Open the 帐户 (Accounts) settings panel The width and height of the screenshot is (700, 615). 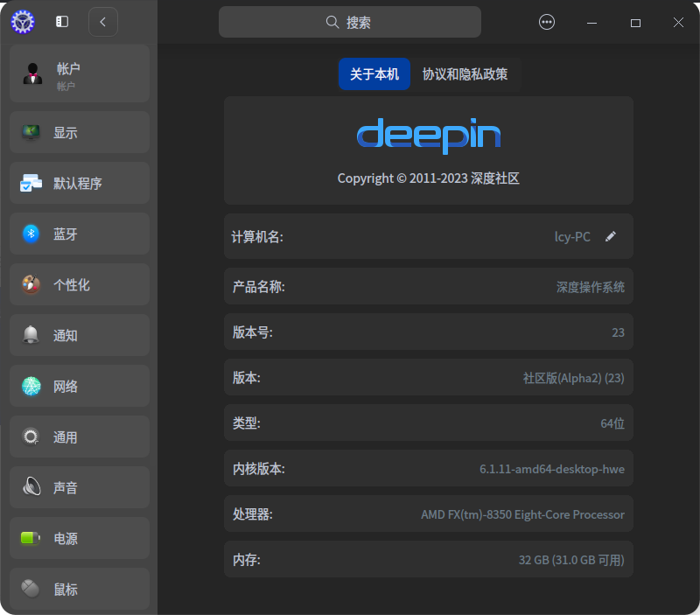(79, 73)
